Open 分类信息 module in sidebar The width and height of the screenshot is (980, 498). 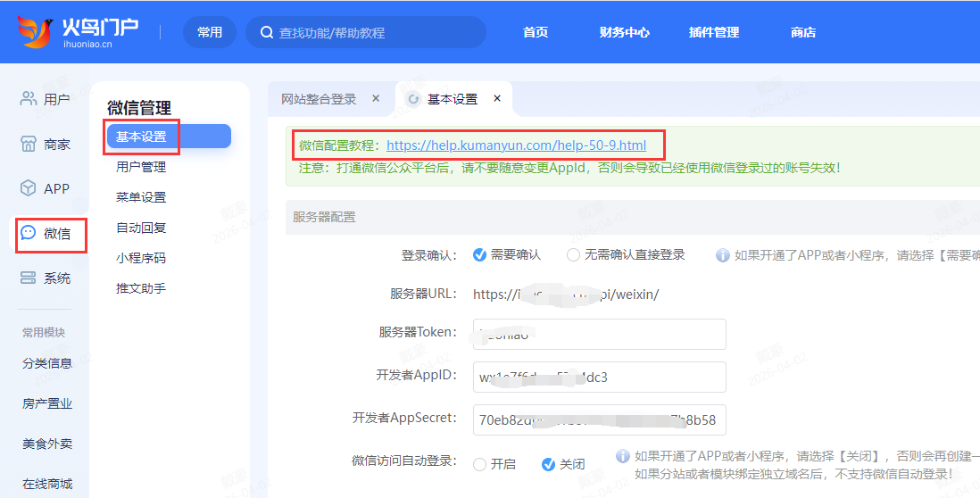47,363
